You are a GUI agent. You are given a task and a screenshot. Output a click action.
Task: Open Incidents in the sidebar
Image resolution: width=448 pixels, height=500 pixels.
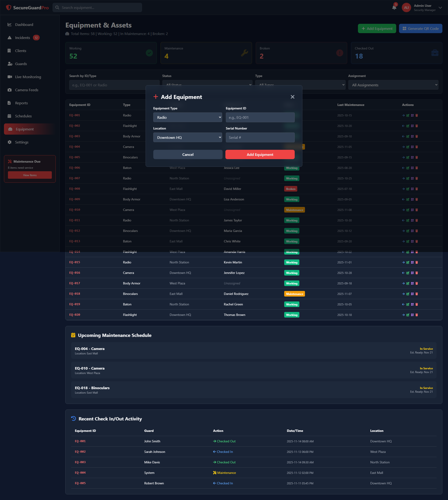[x=22, y=38]
